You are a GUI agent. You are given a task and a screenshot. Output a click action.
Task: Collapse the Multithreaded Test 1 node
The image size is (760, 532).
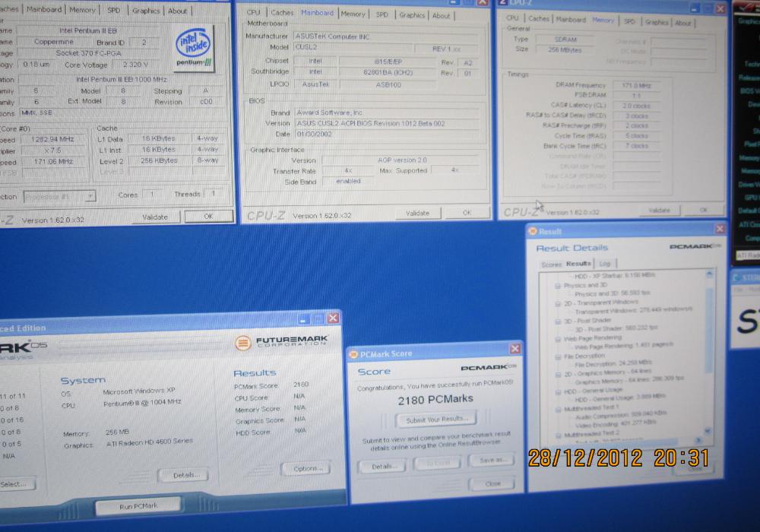558,410
